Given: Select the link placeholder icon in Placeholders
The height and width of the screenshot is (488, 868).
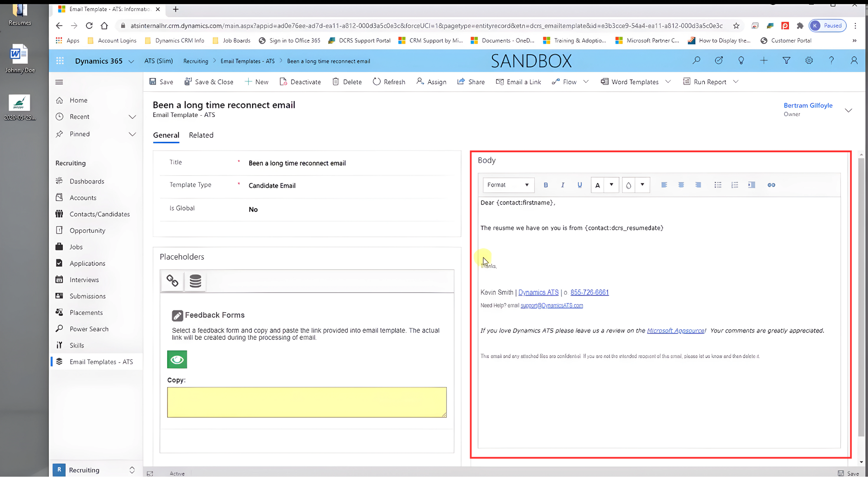Looking at the screenshot, I should tap(172, 281).
